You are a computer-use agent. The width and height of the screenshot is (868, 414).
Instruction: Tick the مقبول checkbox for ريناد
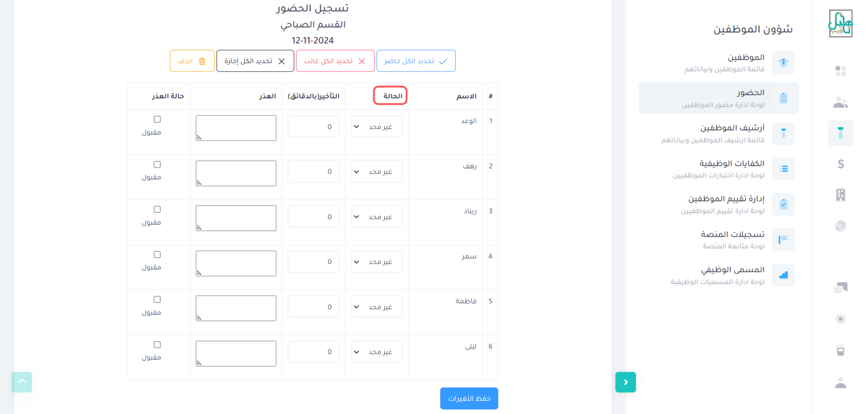point(157,209)
